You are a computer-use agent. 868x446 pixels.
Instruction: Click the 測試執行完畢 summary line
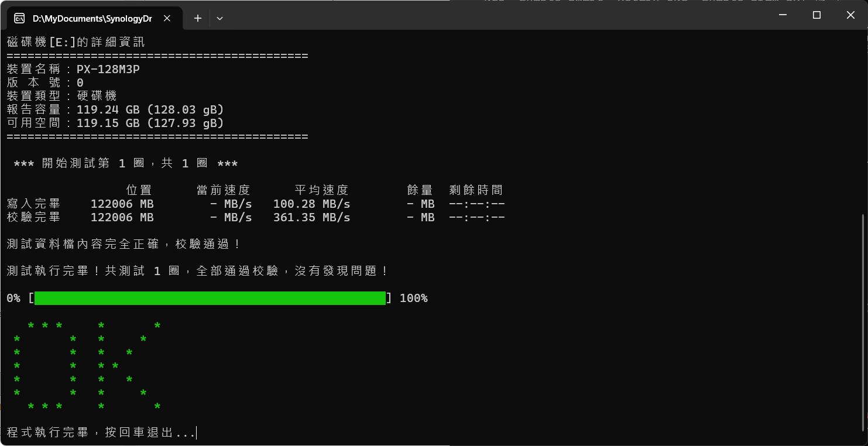198,271
